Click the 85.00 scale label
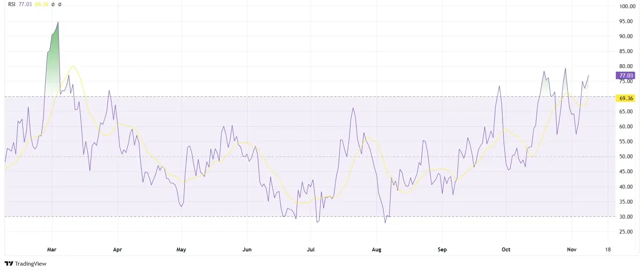This screenshot has width=644, height=271. (x=626, y=51)
